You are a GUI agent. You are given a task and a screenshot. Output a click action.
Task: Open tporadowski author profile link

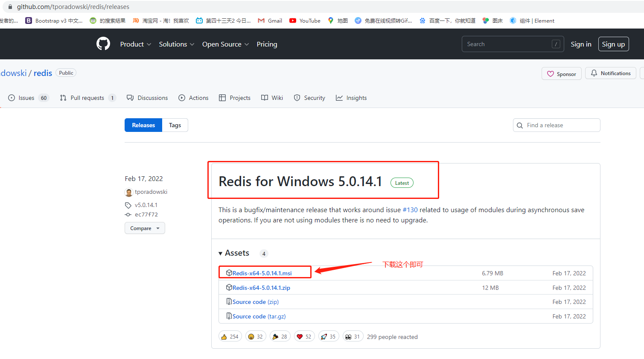click(x=151, y=192)
